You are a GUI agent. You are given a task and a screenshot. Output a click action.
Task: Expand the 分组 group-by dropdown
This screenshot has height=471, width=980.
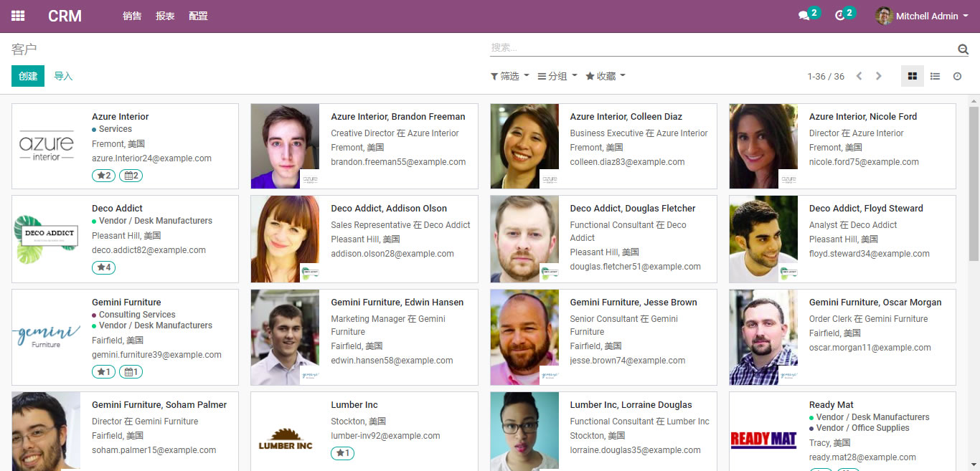[557, 76]
